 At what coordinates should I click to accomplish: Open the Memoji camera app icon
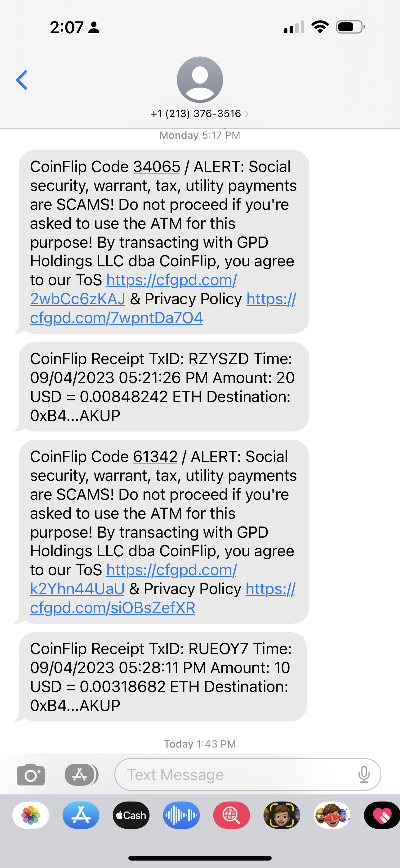282,816
